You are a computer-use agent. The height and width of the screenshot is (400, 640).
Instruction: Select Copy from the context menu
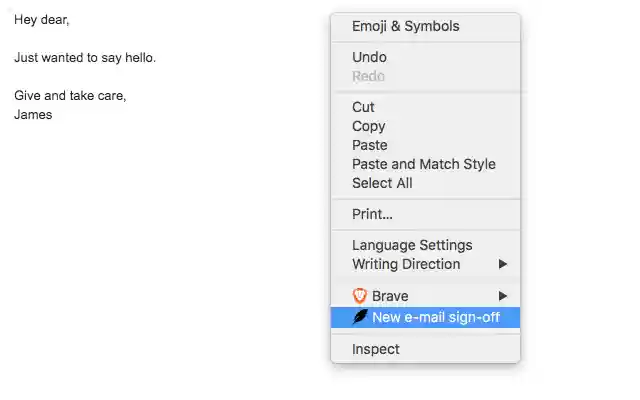coord(368,126)
